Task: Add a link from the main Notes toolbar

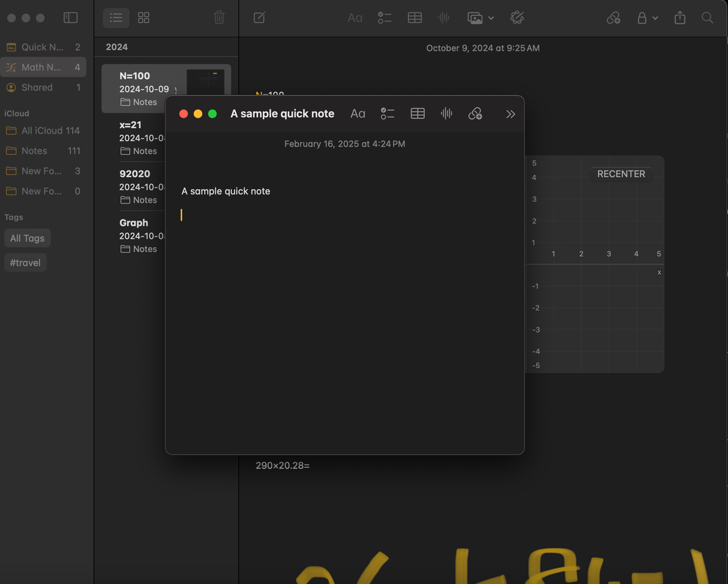Action: (613, 18)
